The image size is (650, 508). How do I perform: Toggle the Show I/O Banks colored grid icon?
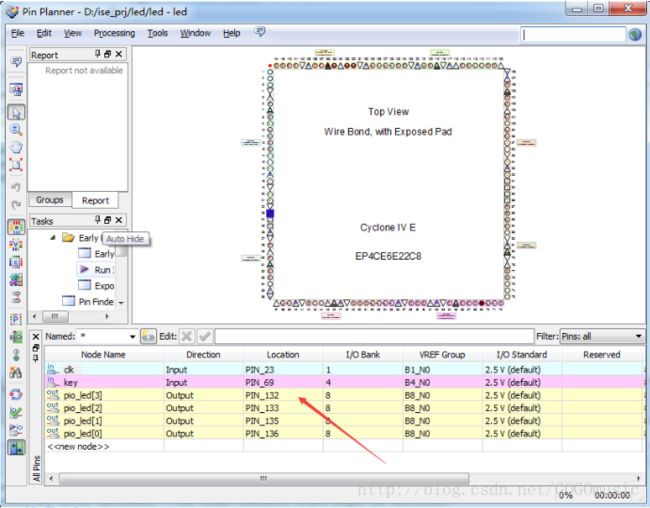[16, 227]
